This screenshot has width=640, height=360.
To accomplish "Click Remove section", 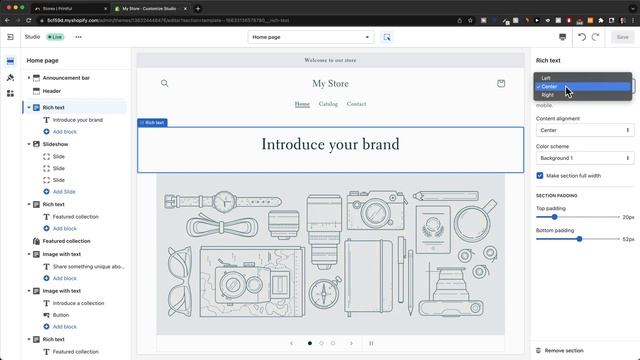I will (x=564, y=351).
